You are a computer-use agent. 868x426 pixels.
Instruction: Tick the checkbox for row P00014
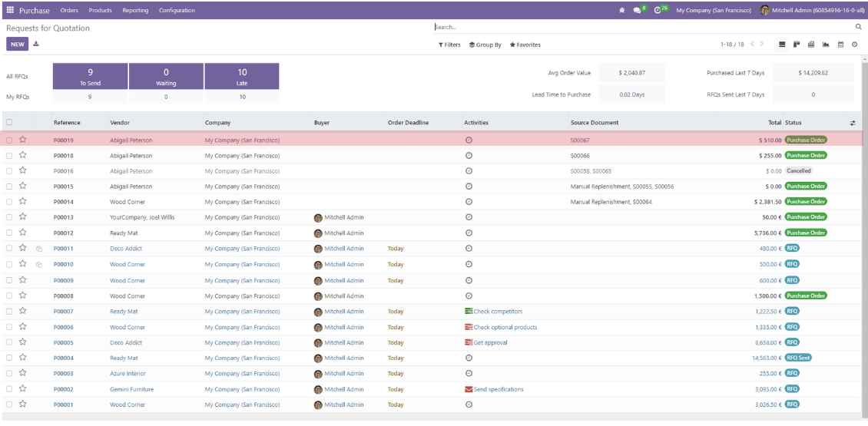click(9, 202)
